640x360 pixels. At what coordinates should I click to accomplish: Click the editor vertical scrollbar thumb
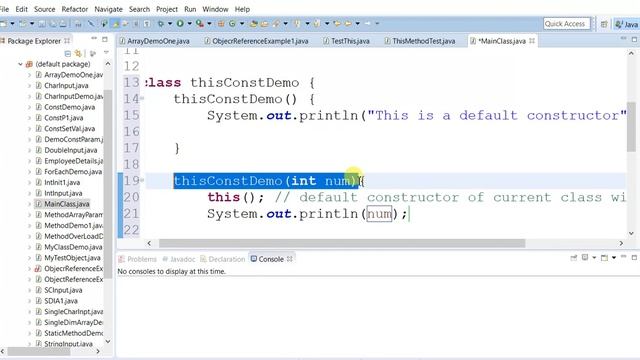point(631,126)
